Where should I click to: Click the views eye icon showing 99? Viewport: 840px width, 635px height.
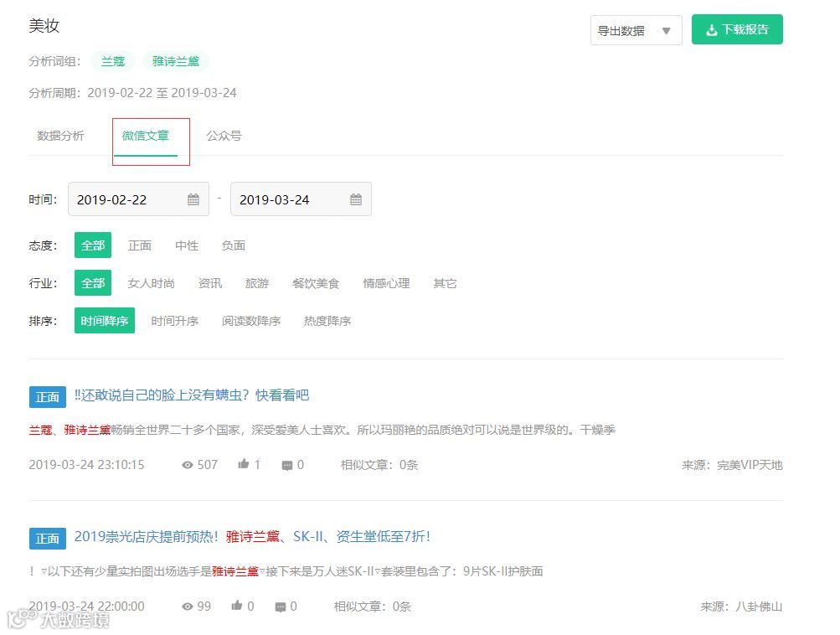point(188,607)
